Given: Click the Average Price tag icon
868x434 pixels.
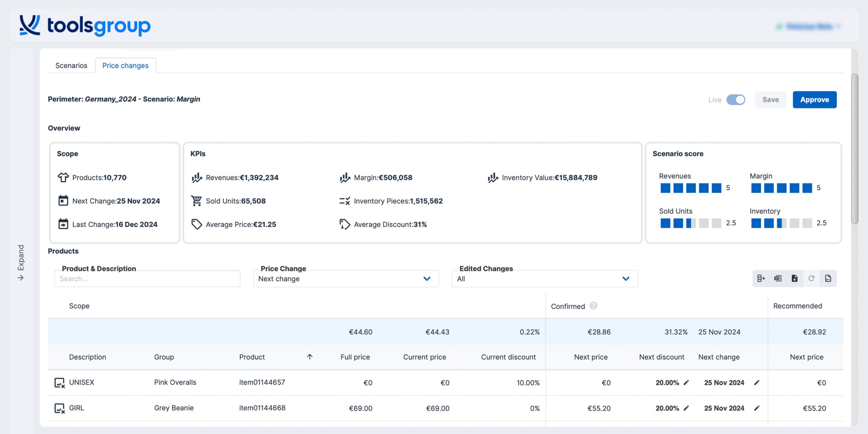Looking at the screenshot, I should tap(197, 224).
